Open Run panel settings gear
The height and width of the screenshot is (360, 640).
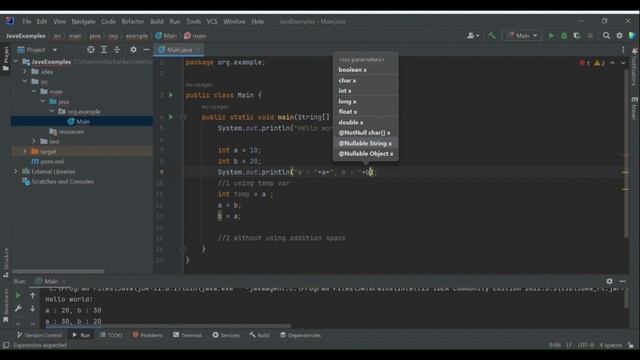click(609, 281)
